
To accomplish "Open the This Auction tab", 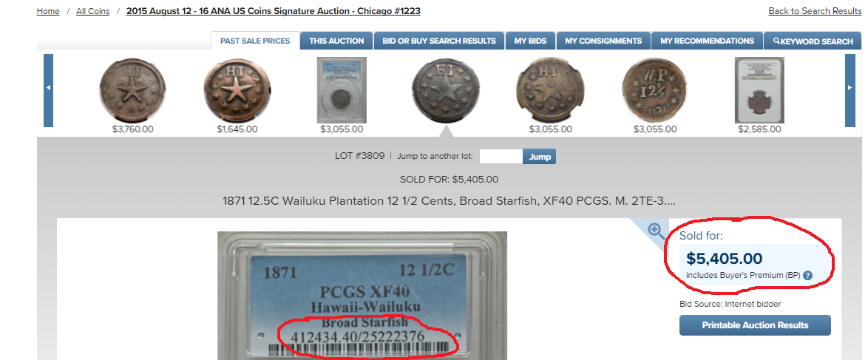I will (336, 41).
